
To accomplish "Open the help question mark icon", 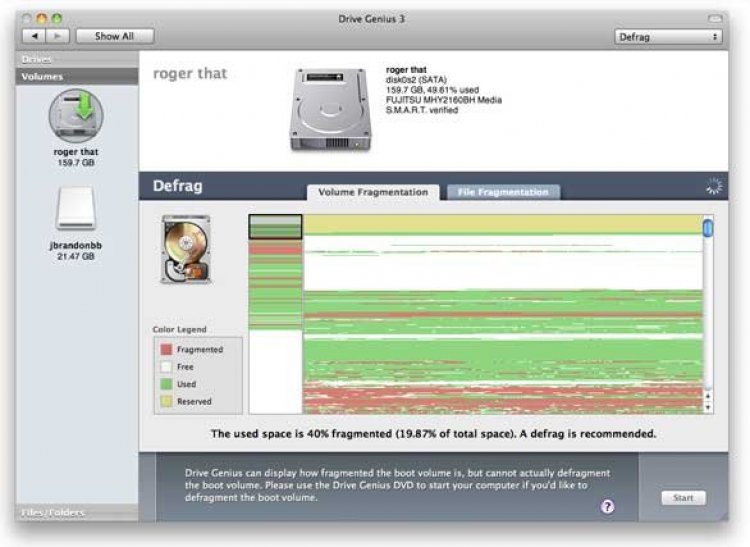I will [x=607, y=506].
